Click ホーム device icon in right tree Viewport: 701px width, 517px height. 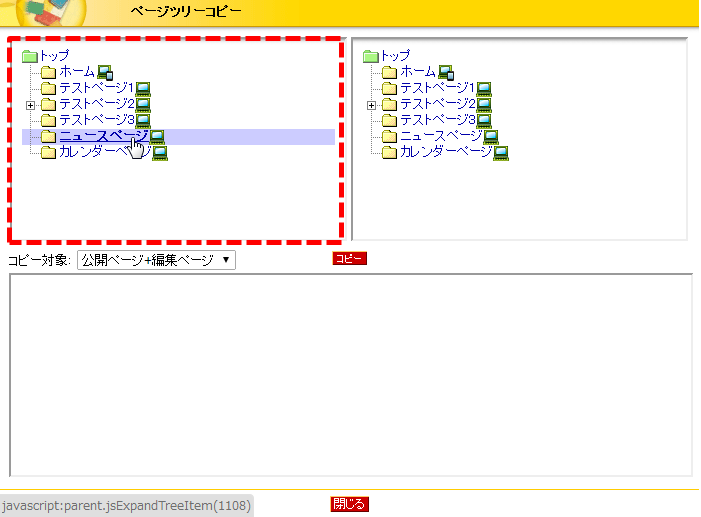(446, 72)
